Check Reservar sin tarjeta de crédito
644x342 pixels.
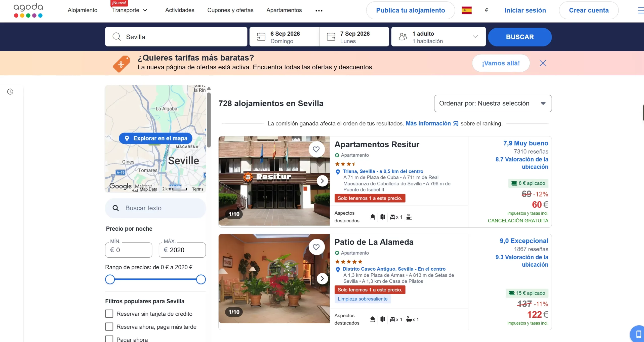tap(109, 314)
